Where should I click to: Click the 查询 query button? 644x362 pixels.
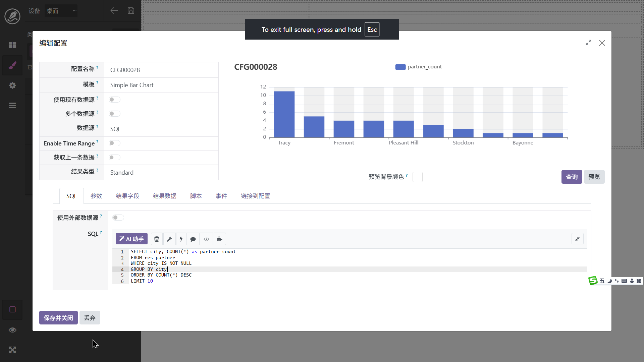pos(572,177)
